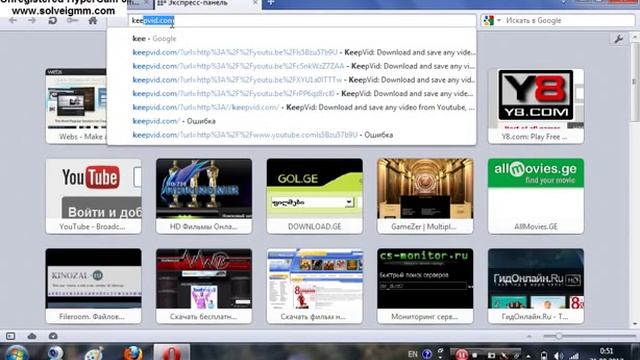Go to the home page icon
Screen dimensions: 640x360
tap(93, 20)
